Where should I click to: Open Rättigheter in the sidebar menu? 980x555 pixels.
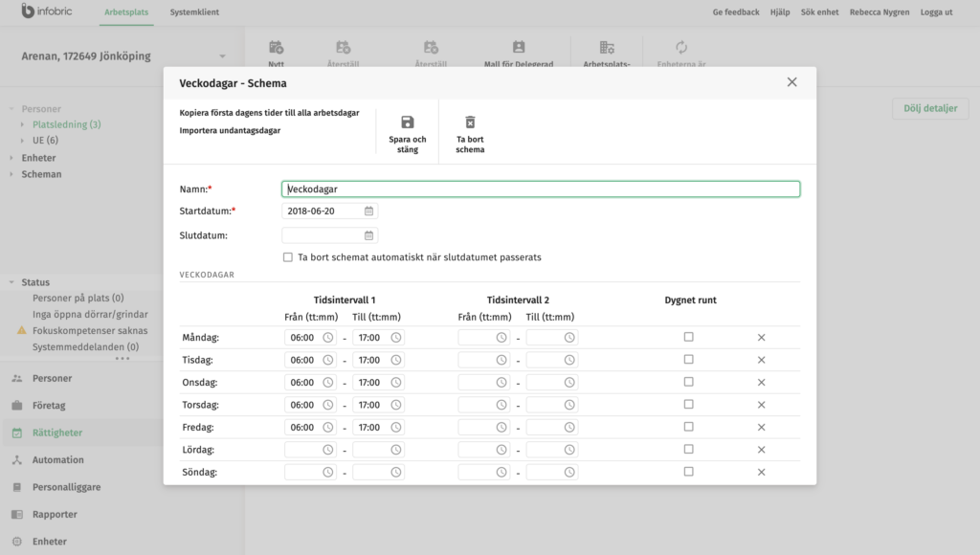pyautogui.click(x=57, y=433)
